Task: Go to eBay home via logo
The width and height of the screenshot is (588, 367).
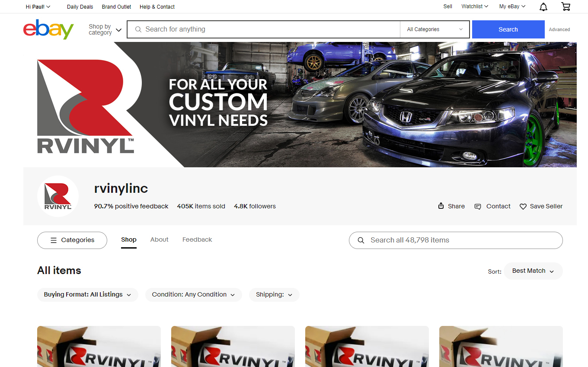Action: (x=48, y=29)
